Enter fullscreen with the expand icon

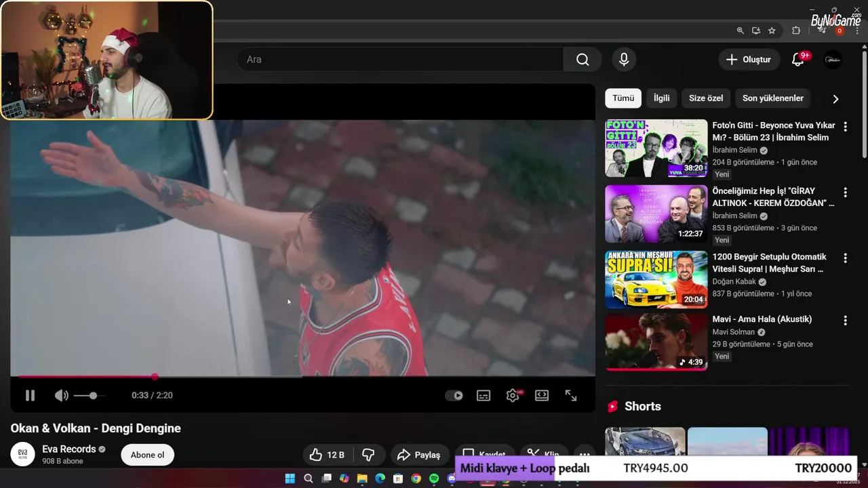tap(571, 396)
